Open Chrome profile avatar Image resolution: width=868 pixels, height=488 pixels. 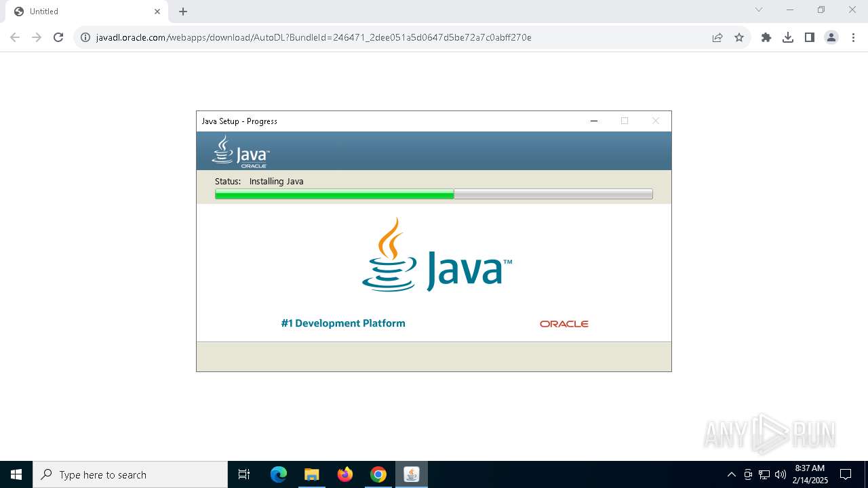tap(831, 37)
